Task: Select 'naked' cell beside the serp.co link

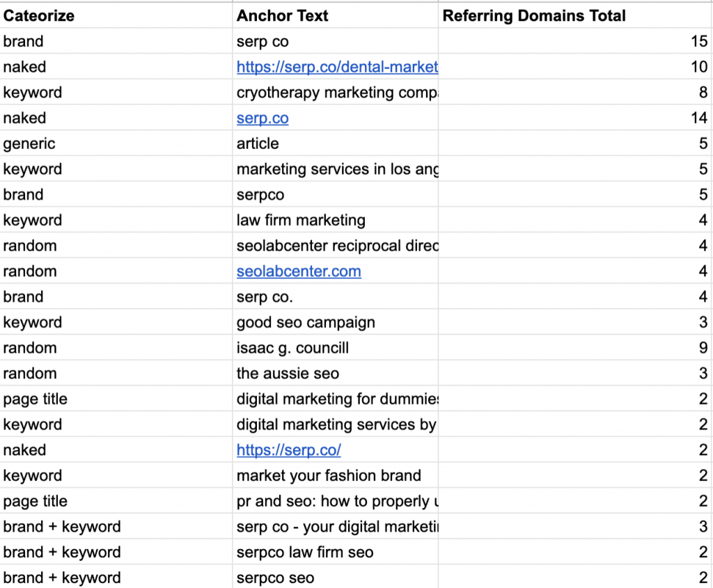Action: tap(116, 118)
